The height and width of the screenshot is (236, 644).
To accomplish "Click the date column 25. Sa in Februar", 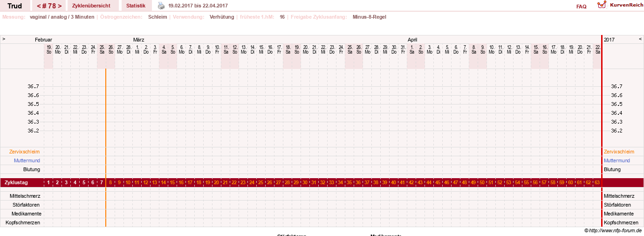I will click(102, 49).
